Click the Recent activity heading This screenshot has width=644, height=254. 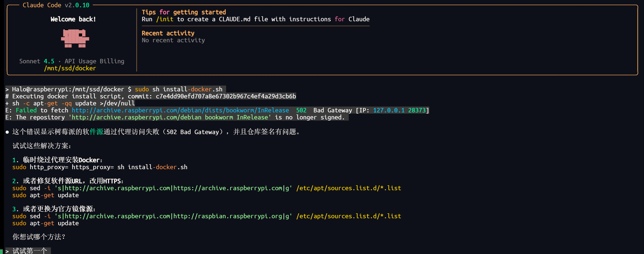coord(168,33)
